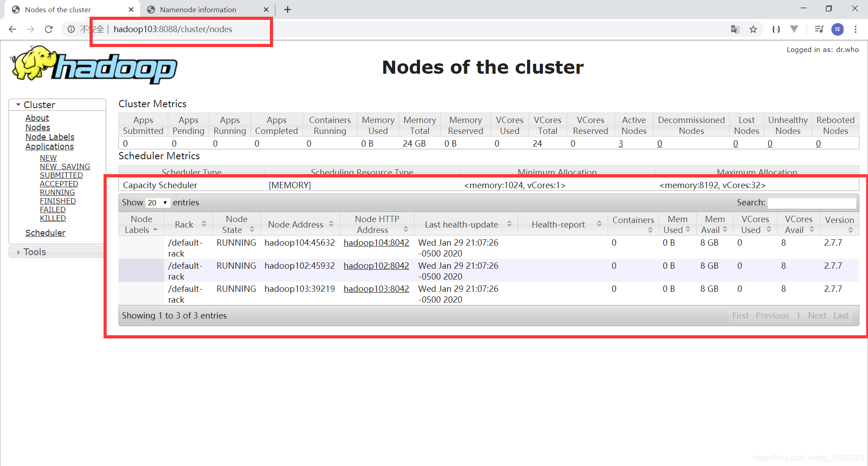Open a new browser tab
This screenshot has width=868, height=466.
pyautogui.click(x=288, y=10)
